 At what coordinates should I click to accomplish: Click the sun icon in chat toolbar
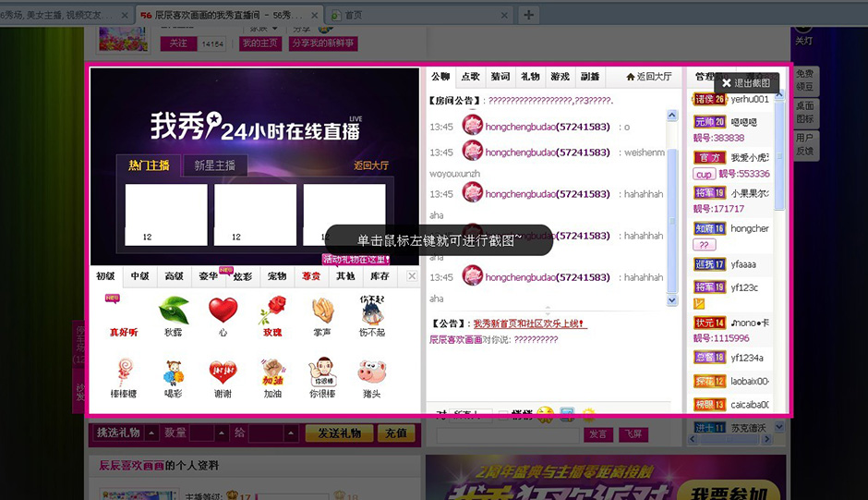pyautogui.click(x=588, y=413)
